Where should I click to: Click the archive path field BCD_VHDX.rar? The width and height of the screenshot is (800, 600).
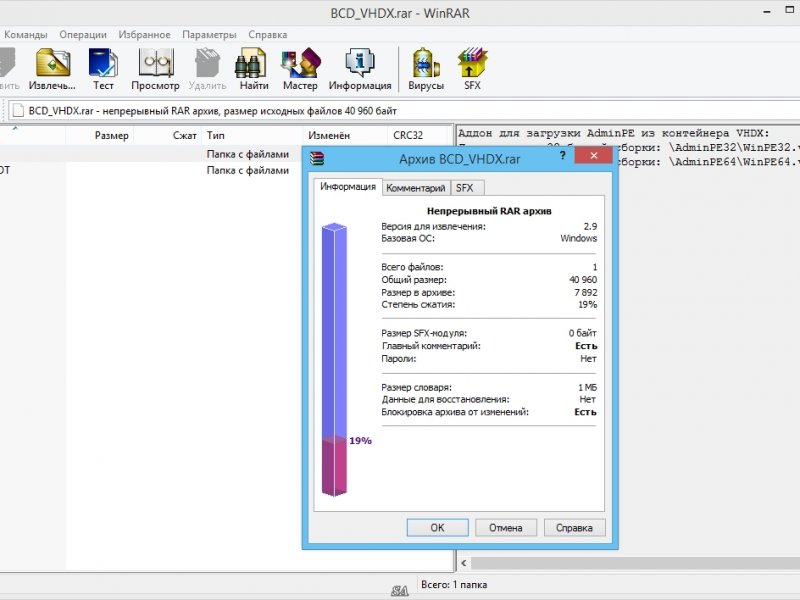403,111
